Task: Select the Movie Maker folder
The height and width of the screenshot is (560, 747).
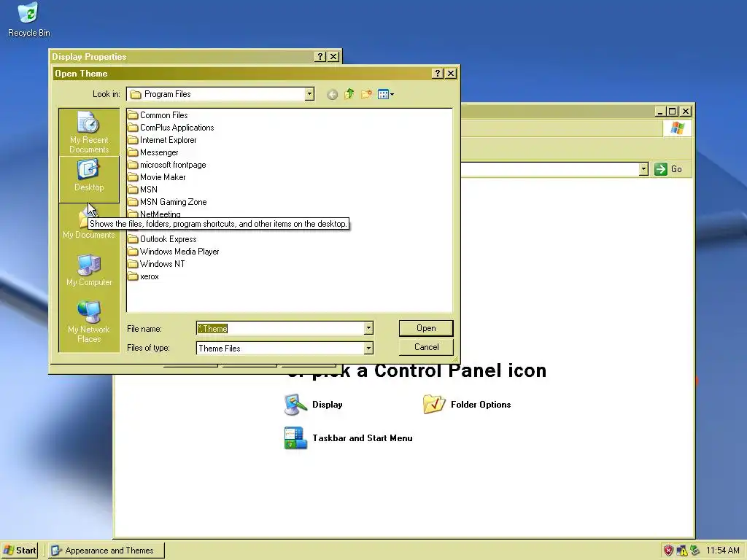Action: 158,177
